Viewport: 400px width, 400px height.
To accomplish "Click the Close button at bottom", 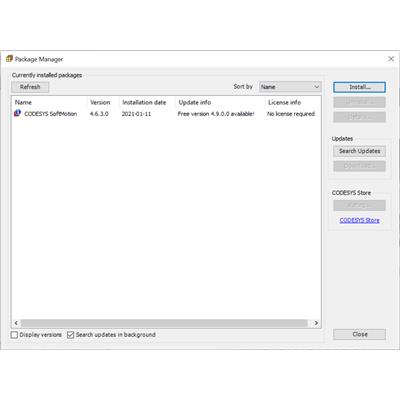I will point(359,334).
